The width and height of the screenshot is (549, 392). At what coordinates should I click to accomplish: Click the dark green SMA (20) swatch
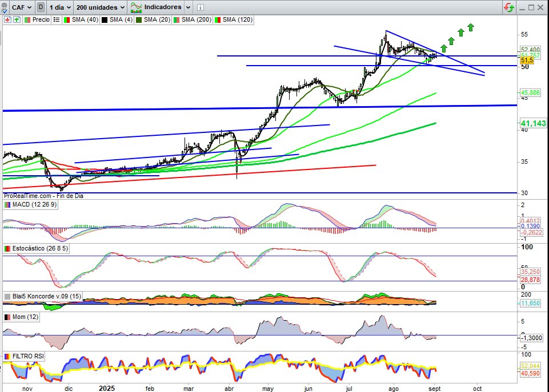click(x=139, y=20)
